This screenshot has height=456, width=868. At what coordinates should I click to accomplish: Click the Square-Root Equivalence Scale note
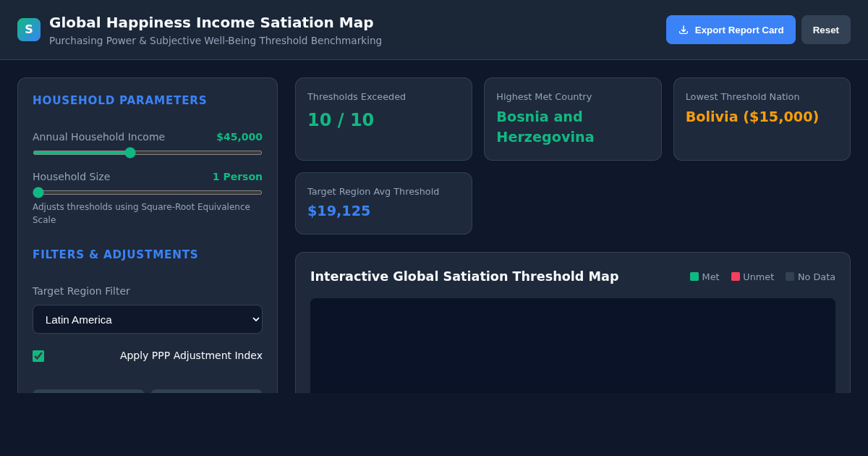point(141,214)
